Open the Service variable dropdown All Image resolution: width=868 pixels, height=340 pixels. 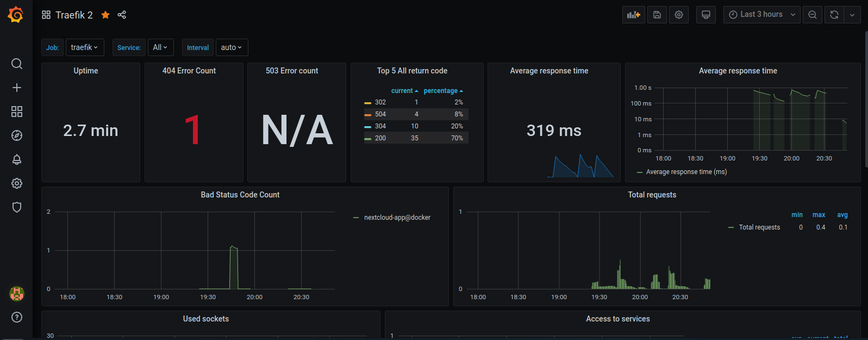[x=161, y=47]
